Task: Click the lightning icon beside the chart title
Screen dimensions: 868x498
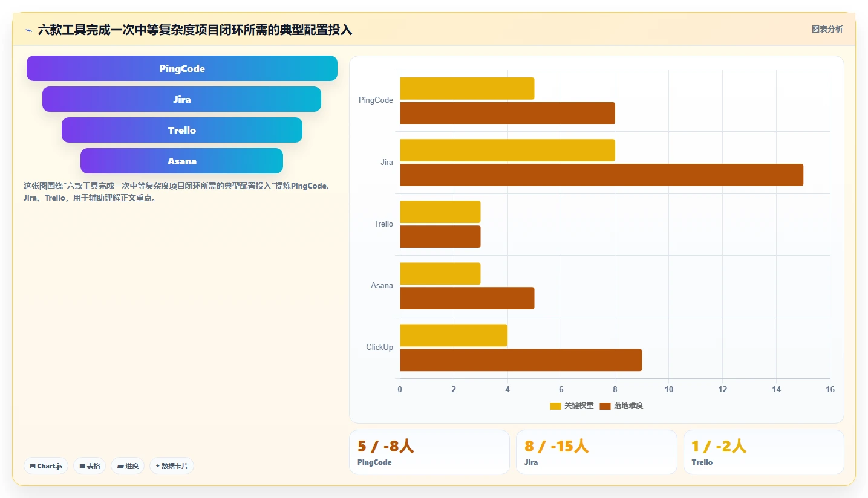Action: pos(28,30)
